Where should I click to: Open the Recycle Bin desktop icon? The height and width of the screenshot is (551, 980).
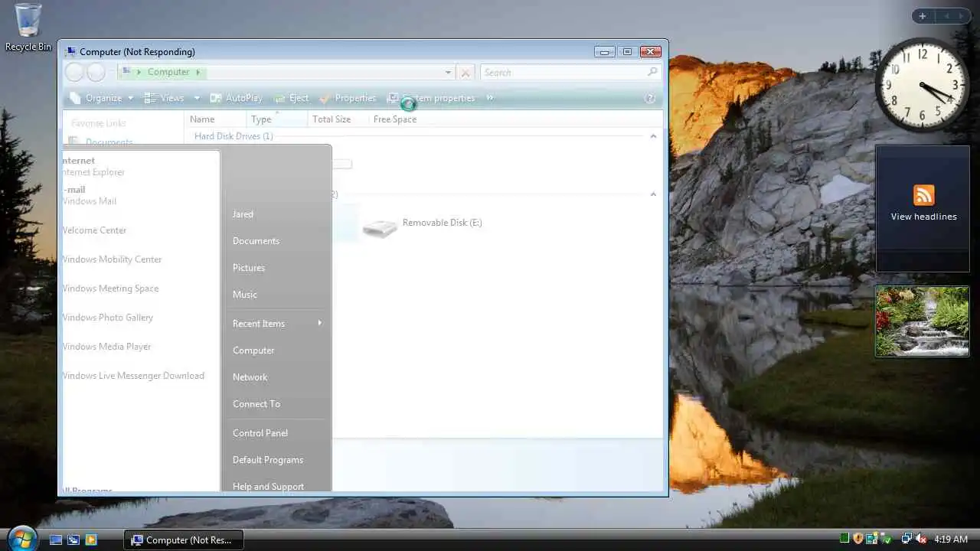28,27
